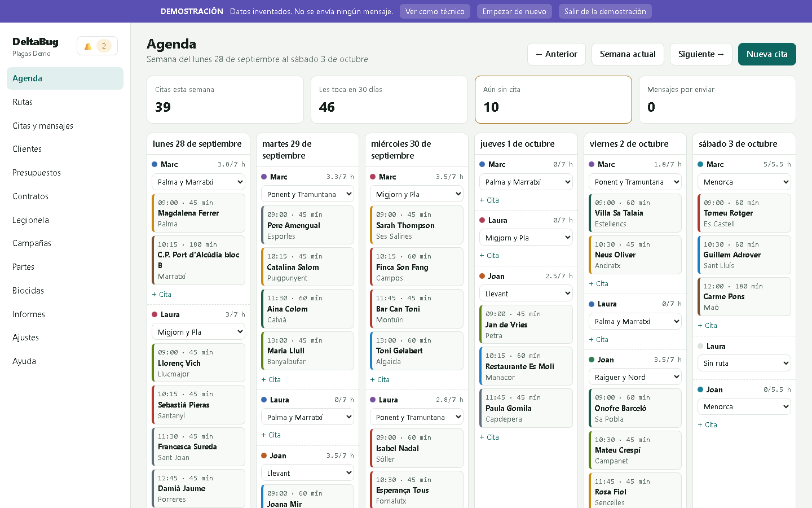Select Carme Pons 12:00 appointment in Maó
Viewport: 812px width, 508px height.
744,296
